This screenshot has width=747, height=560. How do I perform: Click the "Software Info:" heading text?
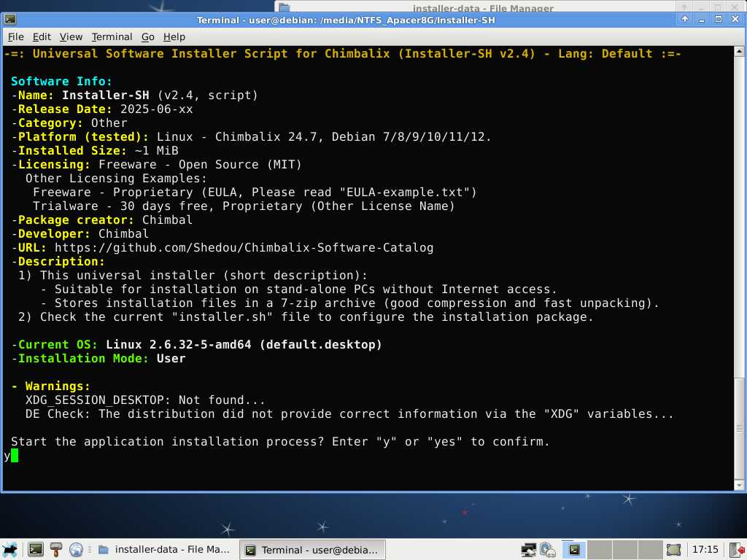click(x=61, y=82)
